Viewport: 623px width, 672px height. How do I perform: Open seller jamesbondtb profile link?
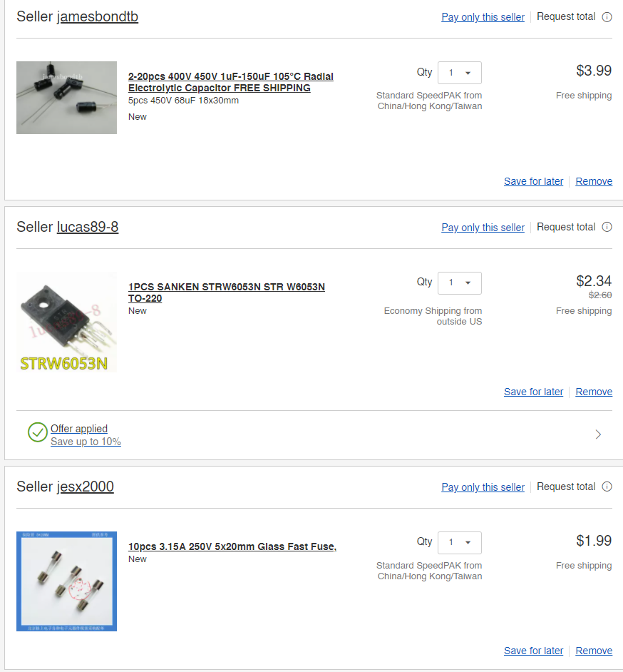[98, 17]
